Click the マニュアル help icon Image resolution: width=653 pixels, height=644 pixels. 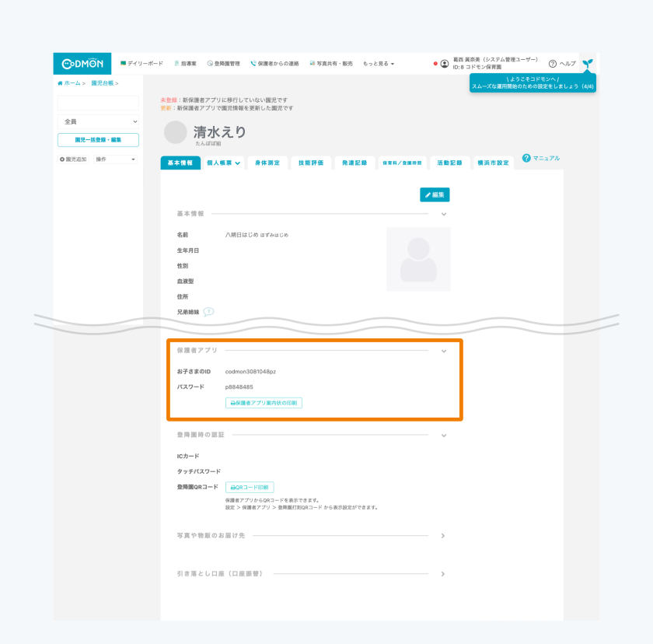[x=526, y=159]
